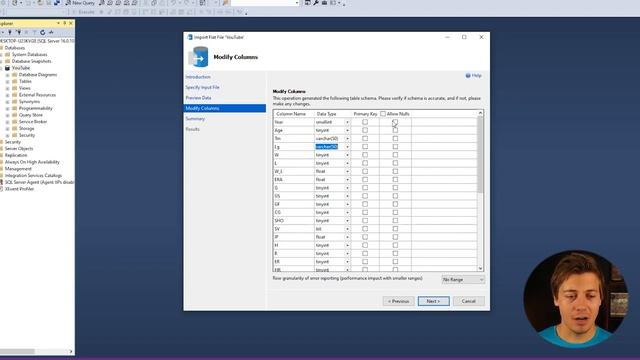Viewport: 640px width, 360px height.
Task: Click the Filter icon in Object Explorer toolbar
Action: click(34, 32)
